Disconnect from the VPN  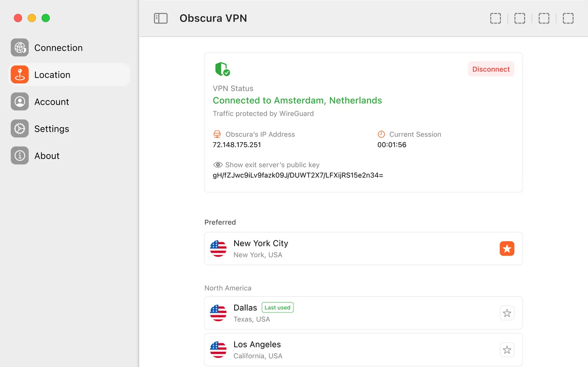pos(491,69)
